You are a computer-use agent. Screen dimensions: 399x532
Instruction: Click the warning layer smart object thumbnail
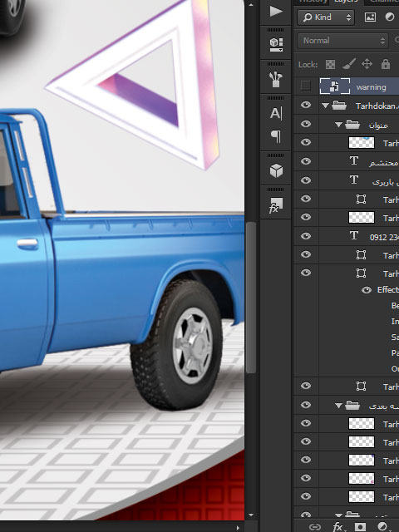(334, 86)
